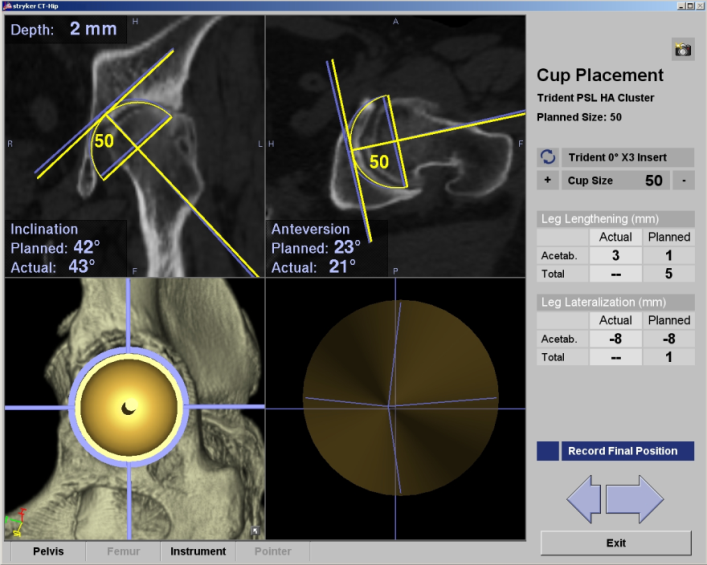
Task: Click Leg Lateralization Total Planned value 1
Action: click(669, 357)
